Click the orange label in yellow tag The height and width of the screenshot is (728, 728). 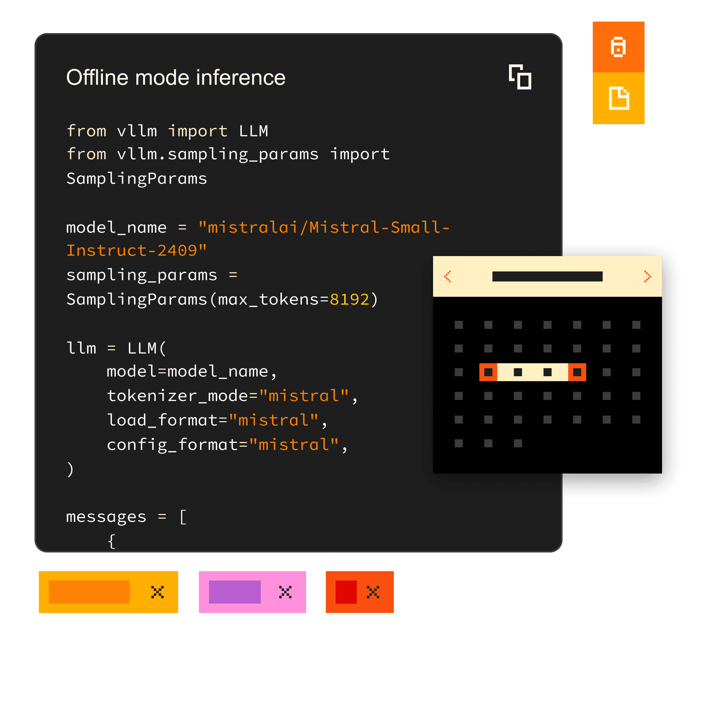click(x=89, y=592)
